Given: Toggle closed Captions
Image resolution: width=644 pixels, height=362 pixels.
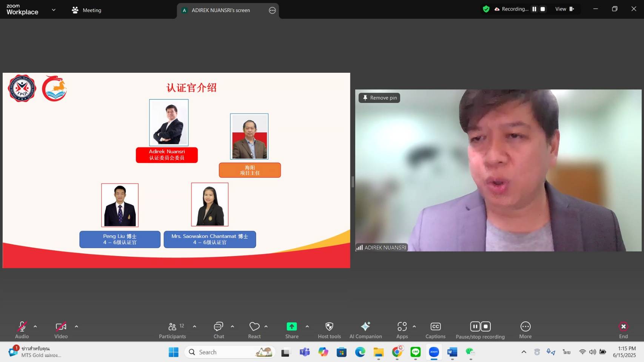Looking at the screenshot, I should tap(435, 330).
